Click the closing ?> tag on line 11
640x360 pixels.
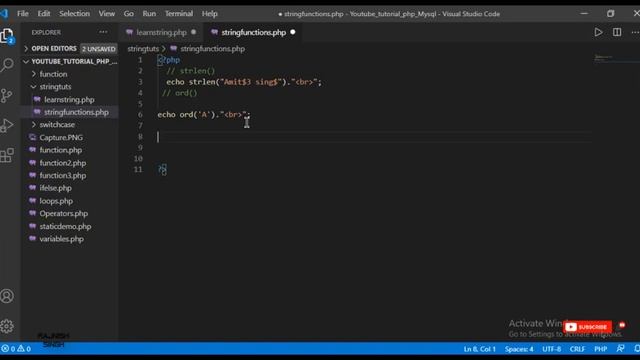(x=162, y=169)
